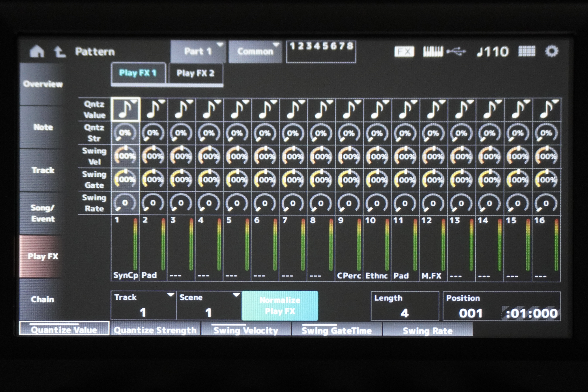Open the FX overview icon
This screenshot has width=588, height=392.
[x=404, y=52]
